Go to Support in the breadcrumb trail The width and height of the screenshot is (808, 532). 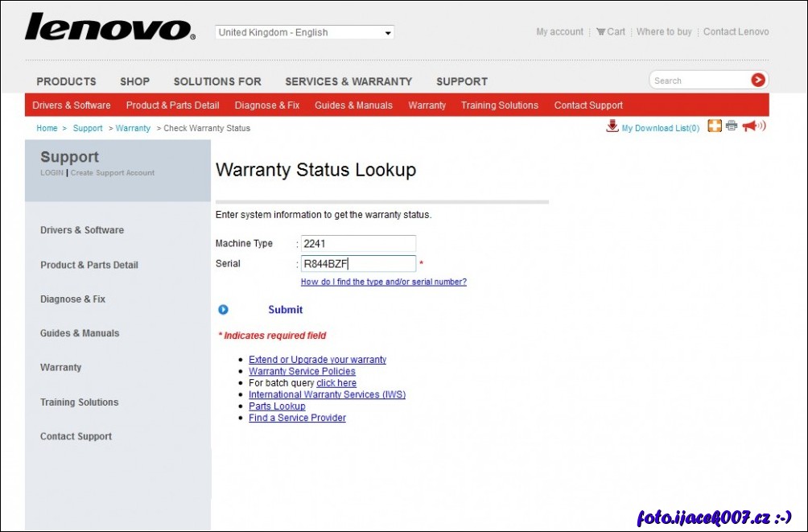click(x=88, y=129)
